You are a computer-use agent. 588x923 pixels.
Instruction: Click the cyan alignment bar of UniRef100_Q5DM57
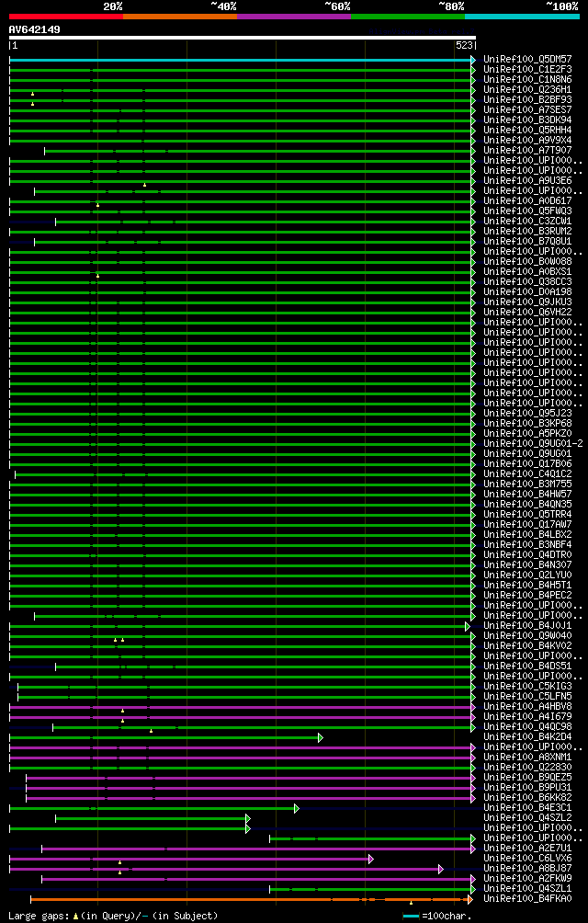(240, 60)
